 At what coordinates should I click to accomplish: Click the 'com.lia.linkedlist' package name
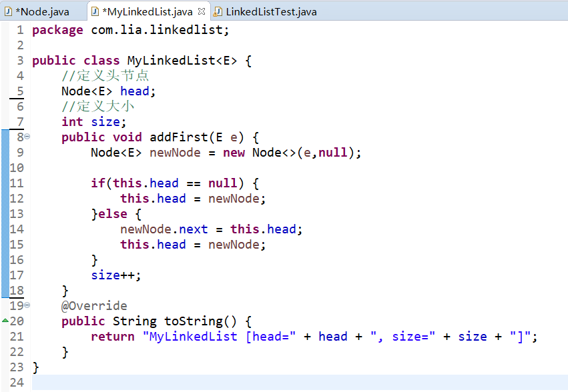156,30
